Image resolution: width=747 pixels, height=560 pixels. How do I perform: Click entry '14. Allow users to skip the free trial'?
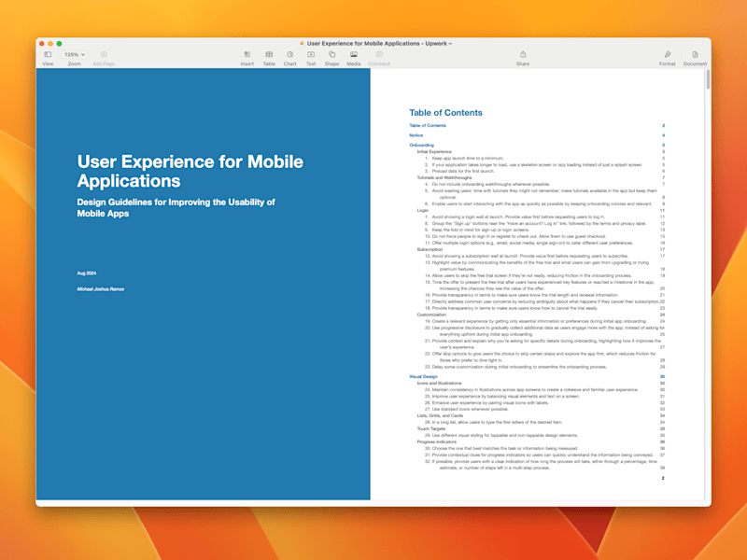coord(528,275)
